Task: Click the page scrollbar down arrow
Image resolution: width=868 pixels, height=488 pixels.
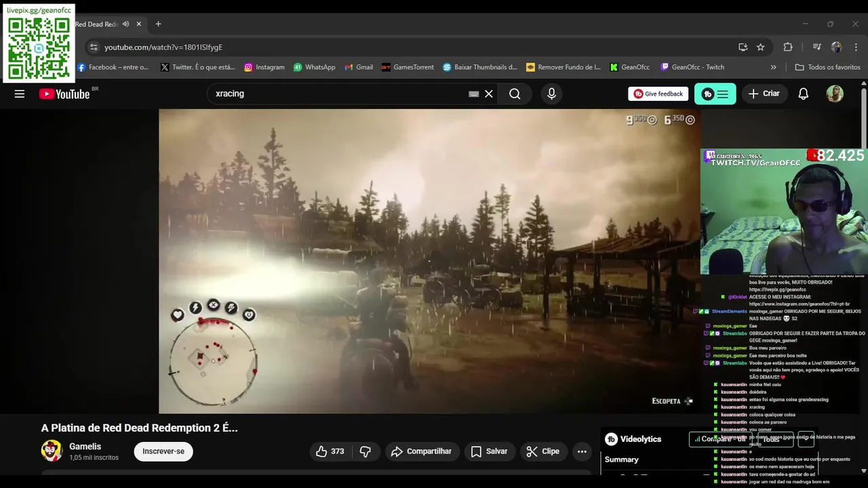Action: pos(863,471)
